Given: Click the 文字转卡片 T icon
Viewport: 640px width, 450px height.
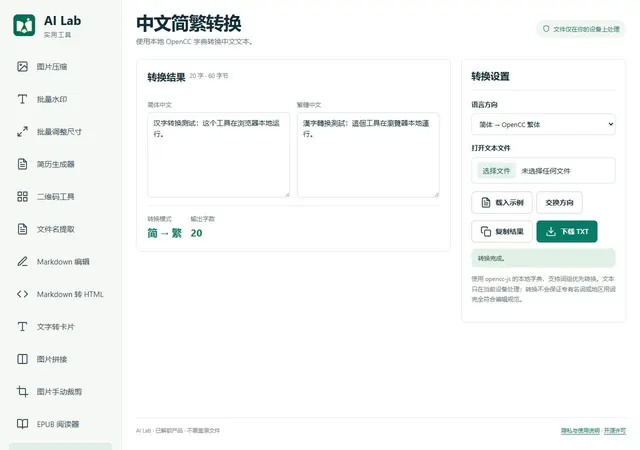Looking at the screenshot, I should point(22,326).
